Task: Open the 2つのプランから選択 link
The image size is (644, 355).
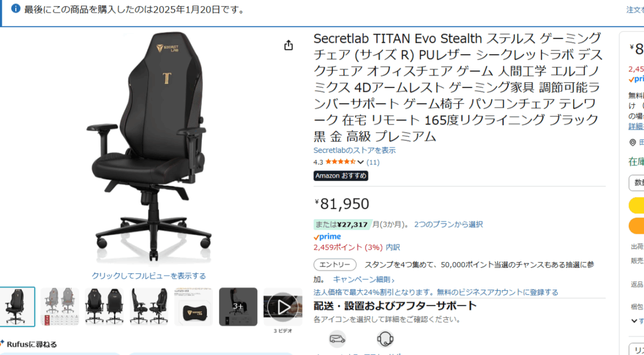Action: pos(448,224)
